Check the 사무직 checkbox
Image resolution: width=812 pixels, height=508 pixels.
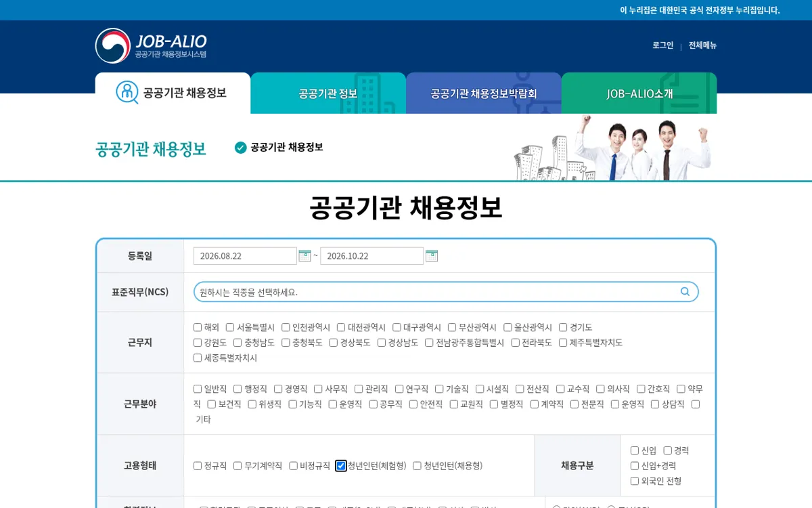(318, 389)
